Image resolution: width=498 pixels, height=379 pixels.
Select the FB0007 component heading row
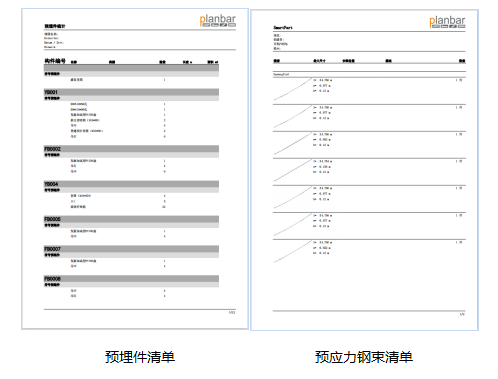click(x=131, y=249)
